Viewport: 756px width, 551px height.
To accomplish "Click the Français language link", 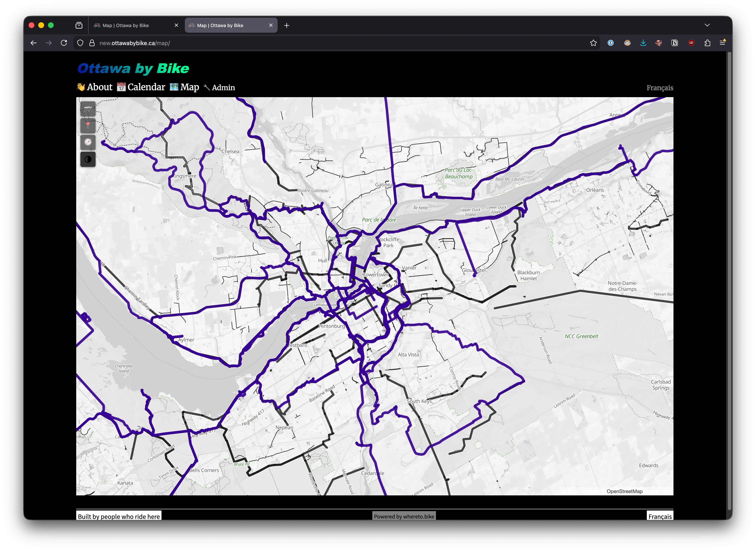I will point(660,87).
